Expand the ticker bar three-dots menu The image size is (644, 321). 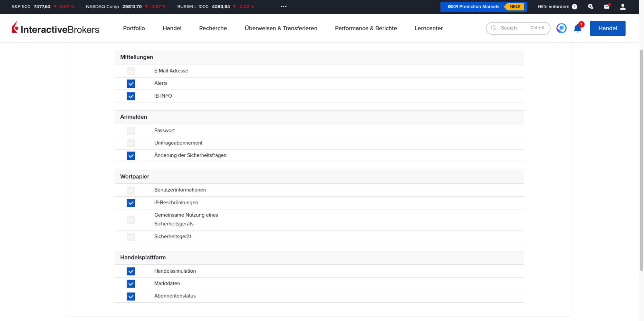click(284, 6)
